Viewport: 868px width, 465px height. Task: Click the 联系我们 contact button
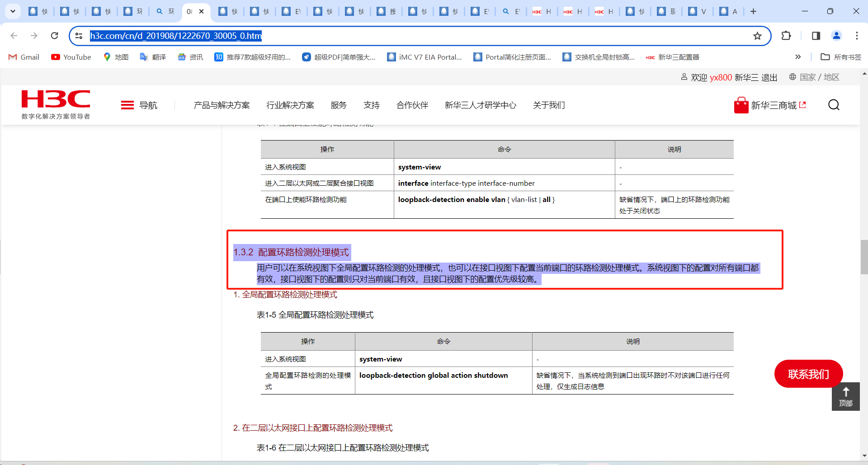click(x=808, y=374)
